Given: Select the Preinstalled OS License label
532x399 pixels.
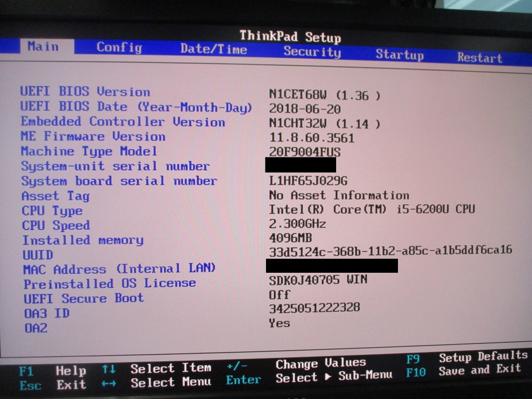Looking at the screenshot, I should coord(110,284).
